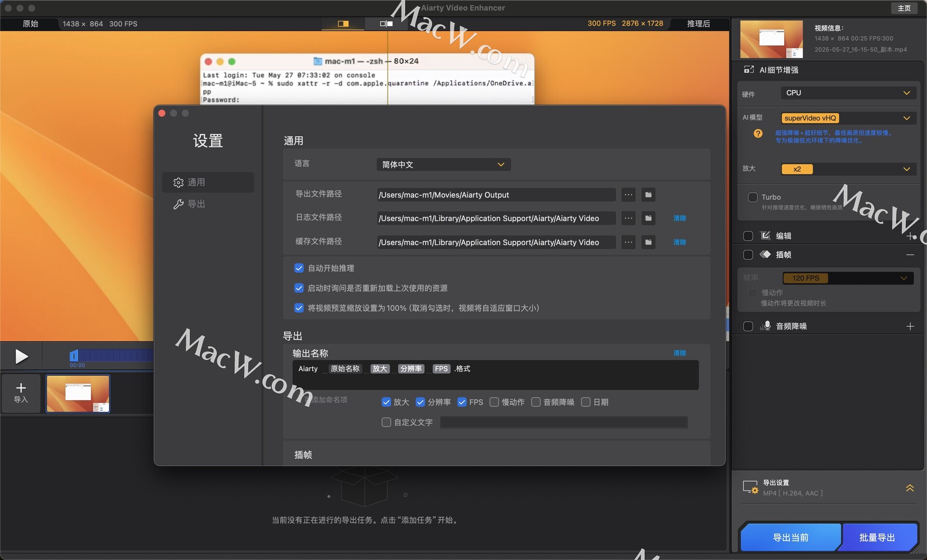Enable the 音频降噪 section checkbox
The image size is (927, 560).
tap(748, 326)
